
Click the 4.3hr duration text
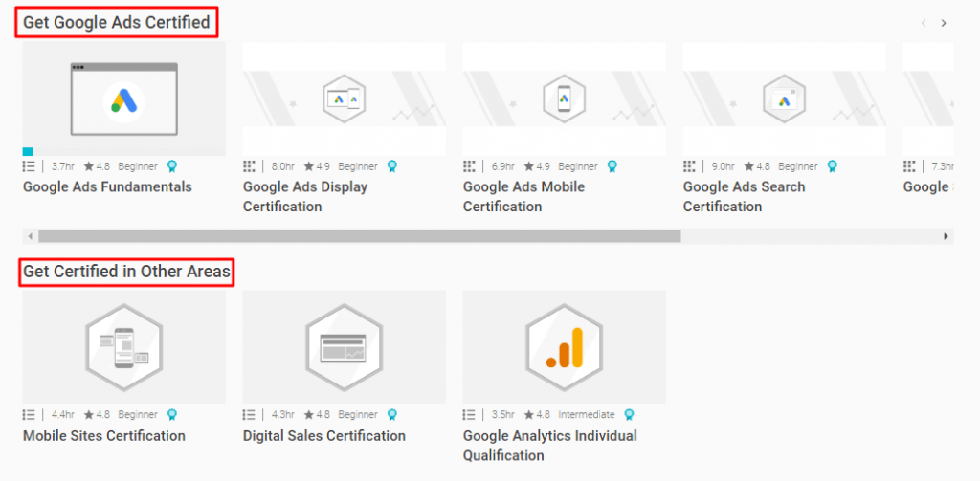[x=283, y=415]
